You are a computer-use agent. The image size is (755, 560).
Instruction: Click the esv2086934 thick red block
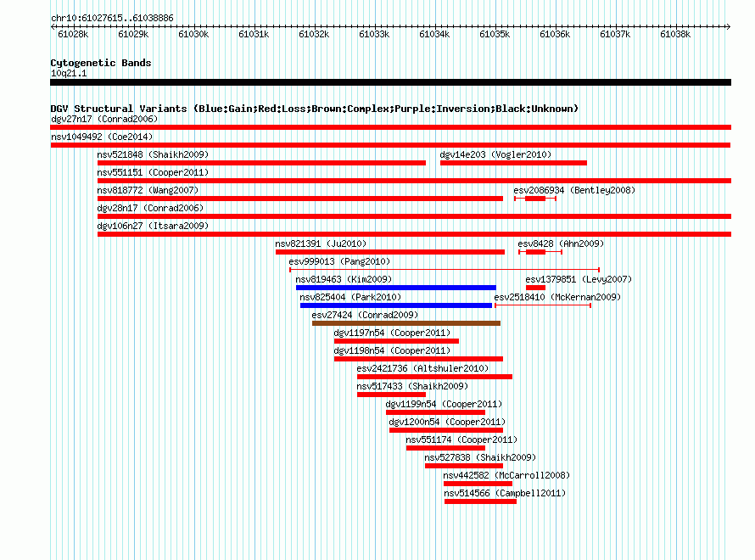(535, 199)
